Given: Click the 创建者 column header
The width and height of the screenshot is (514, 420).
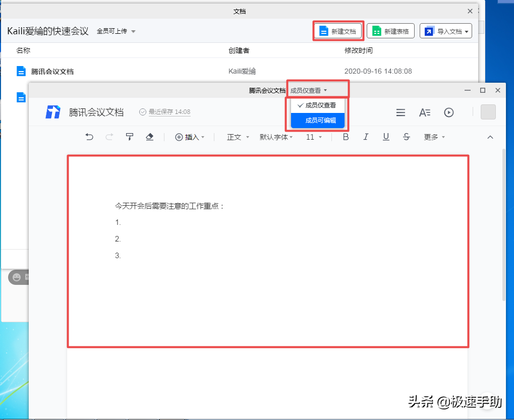Looking at the screenshot, I should click(x=239, y=50).
